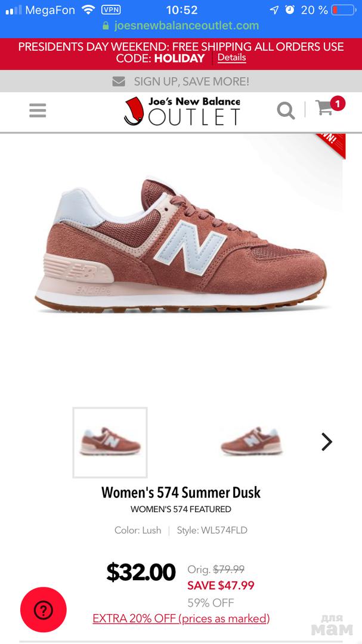Show next thumbnails with right chevron
Image resolution: width=362 pixels, height=644 pixels.
327,442
